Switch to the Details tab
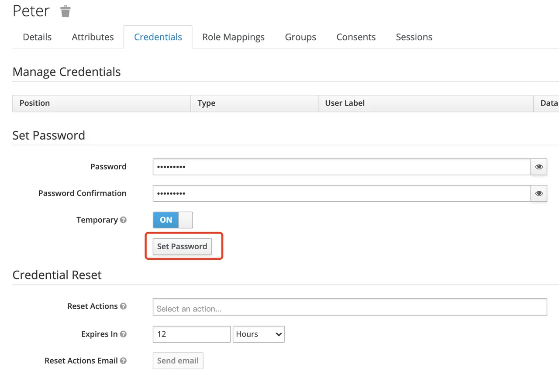The width and height of the screenshot is (559, 392). [37, 37]
